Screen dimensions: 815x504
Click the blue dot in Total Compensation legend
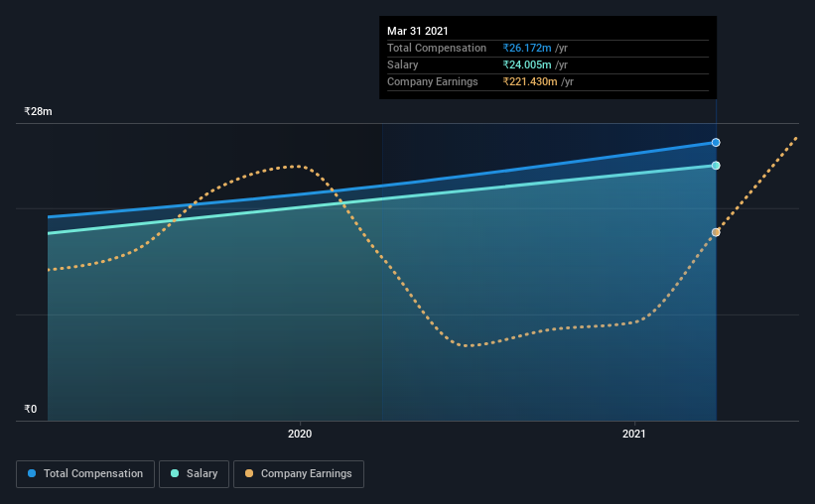pos(32,473)
